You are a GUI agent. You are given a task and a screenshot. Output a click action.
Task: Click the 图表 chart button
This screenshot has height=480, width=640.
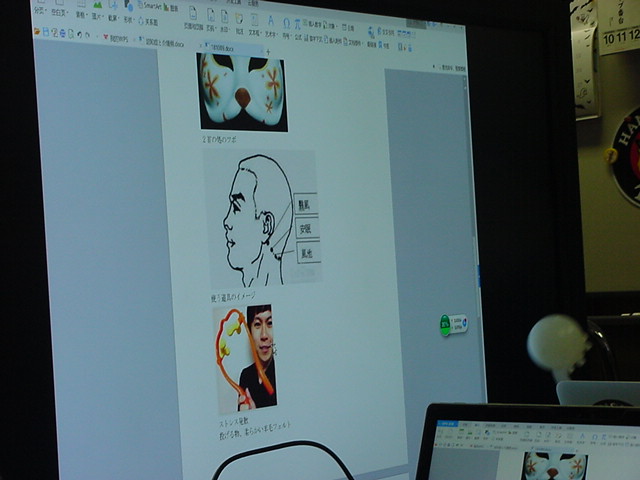172,8
